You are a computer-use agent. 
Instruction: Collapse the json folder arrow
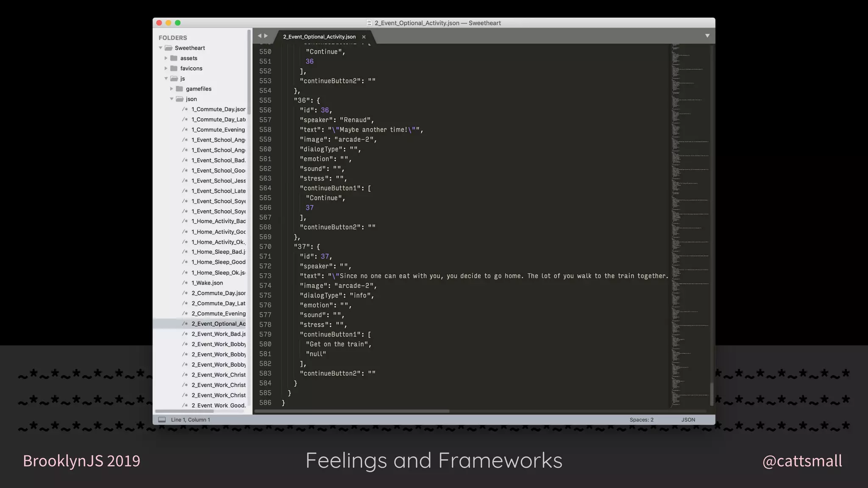[172, 99]
